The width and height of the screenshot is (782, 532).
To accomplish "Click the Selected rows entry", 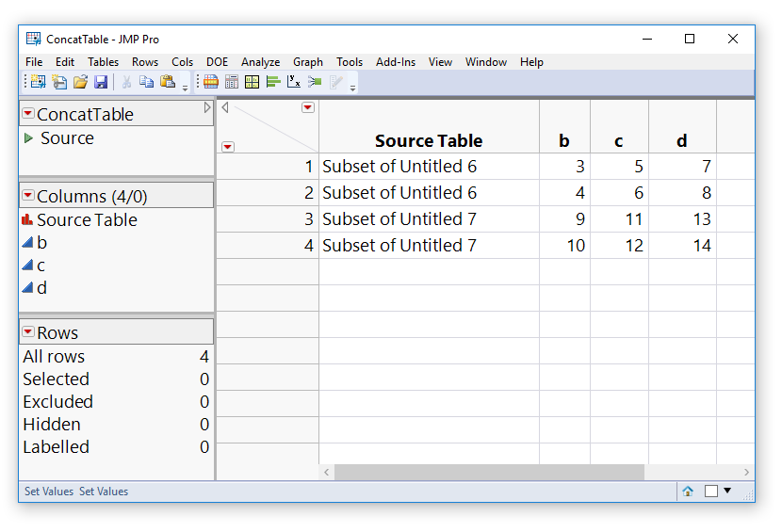I will (x=116, y=379).
